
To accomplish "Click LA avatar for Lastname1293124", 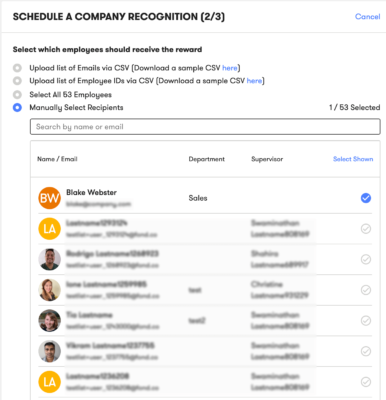I will pyautogui.click(x=49, y=229).
